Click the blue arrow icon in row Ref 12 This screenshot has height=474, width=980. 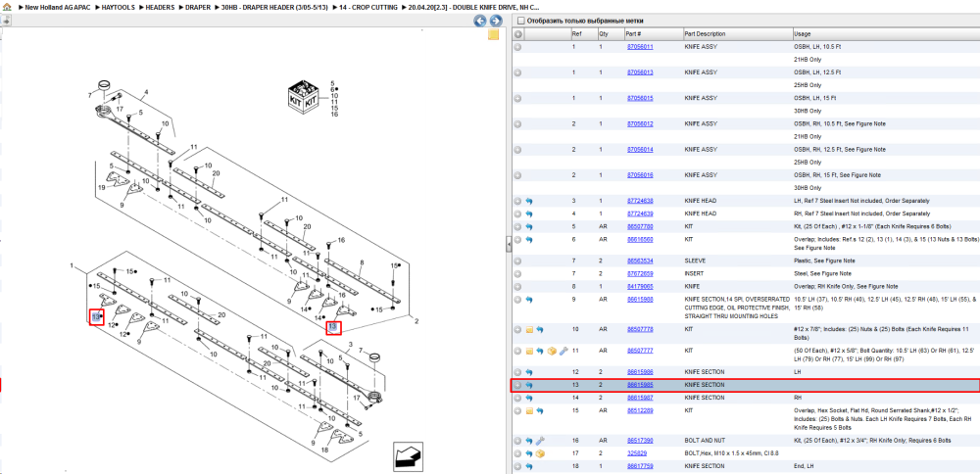point(529,372)
